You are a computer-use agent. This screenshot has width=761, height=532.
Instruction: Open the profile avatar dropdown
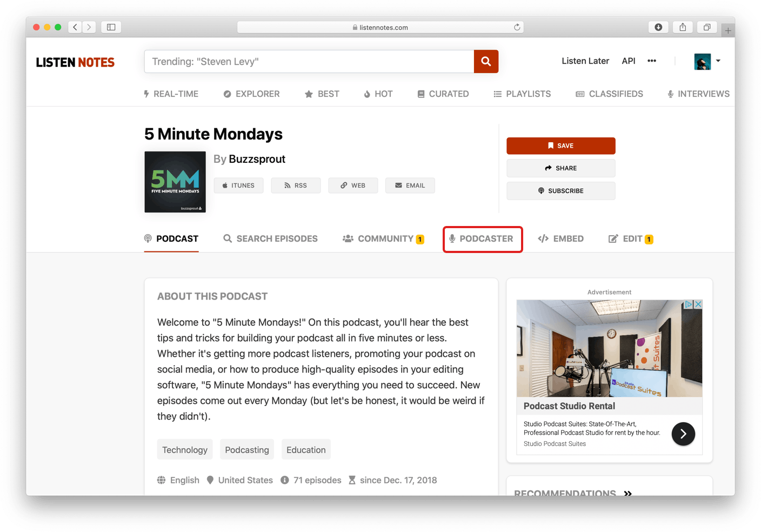[x=702, y=61]
